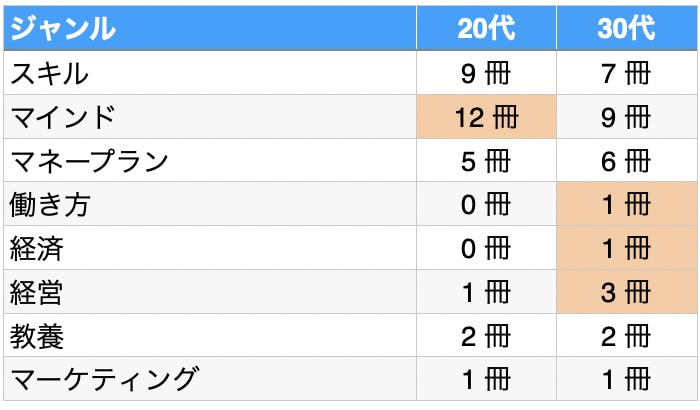
Task: Select the 教養 row label
Action: [x=36, y=337]
